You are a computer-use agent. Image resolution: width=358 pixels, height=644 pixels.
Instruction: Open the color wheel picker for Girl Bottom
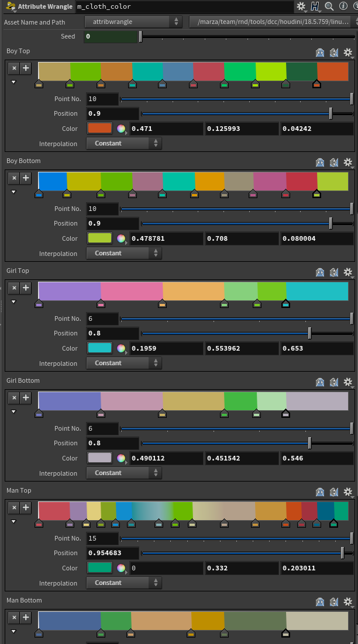point(121,458)
